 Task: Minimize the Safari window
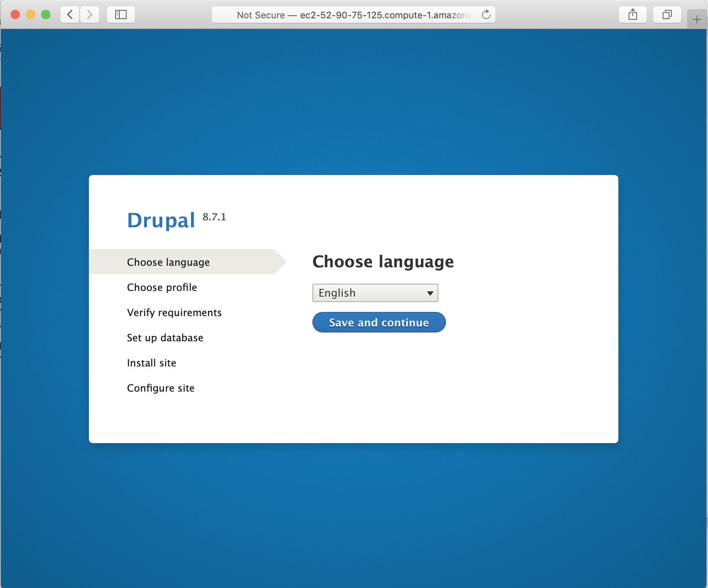pos(31,15)
